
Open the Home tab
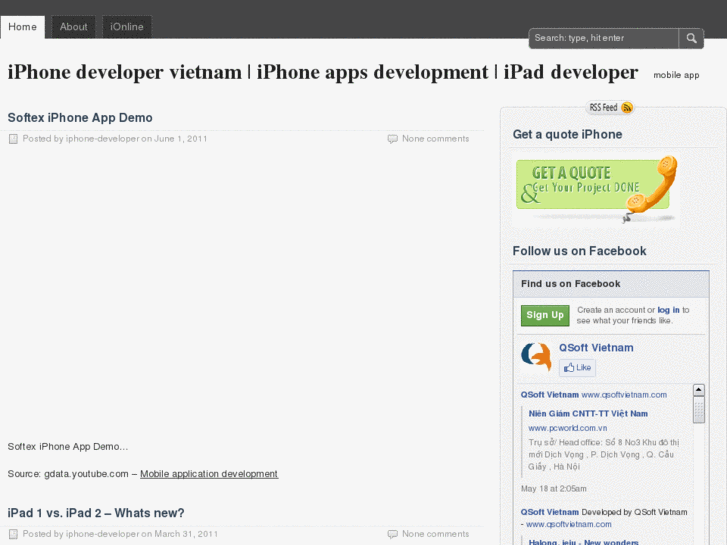(x=22, y=27)
